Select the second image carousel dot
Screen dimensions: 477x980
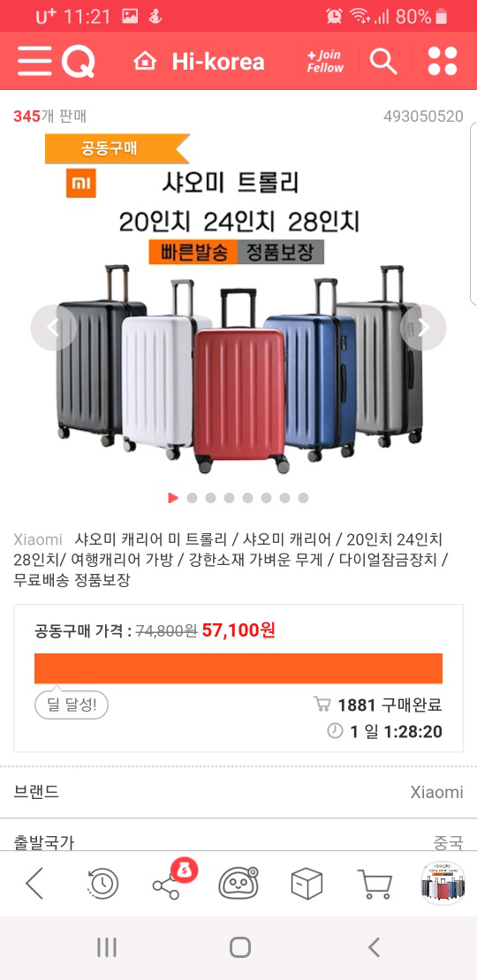click(x=192, y=498)
